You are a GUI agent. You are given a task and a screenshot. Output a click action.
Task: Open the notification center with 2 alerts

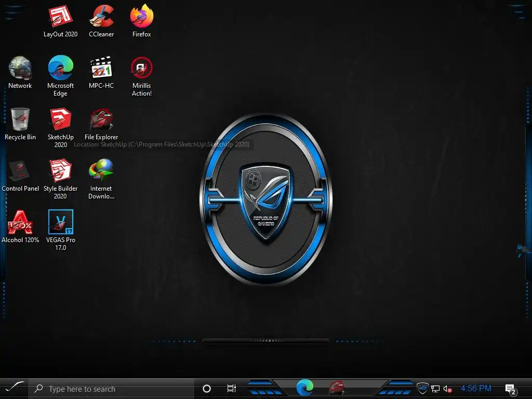click(511, 390)
